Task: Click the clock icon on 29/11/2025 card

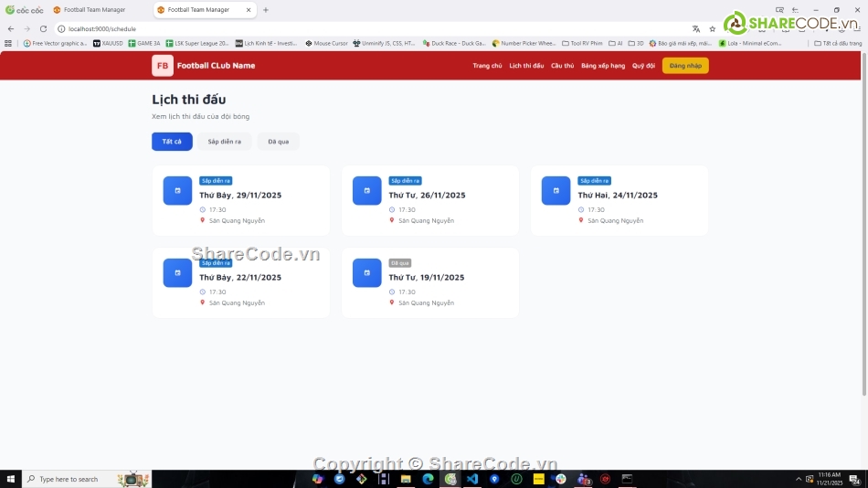Action: click(x=203, y=210)
